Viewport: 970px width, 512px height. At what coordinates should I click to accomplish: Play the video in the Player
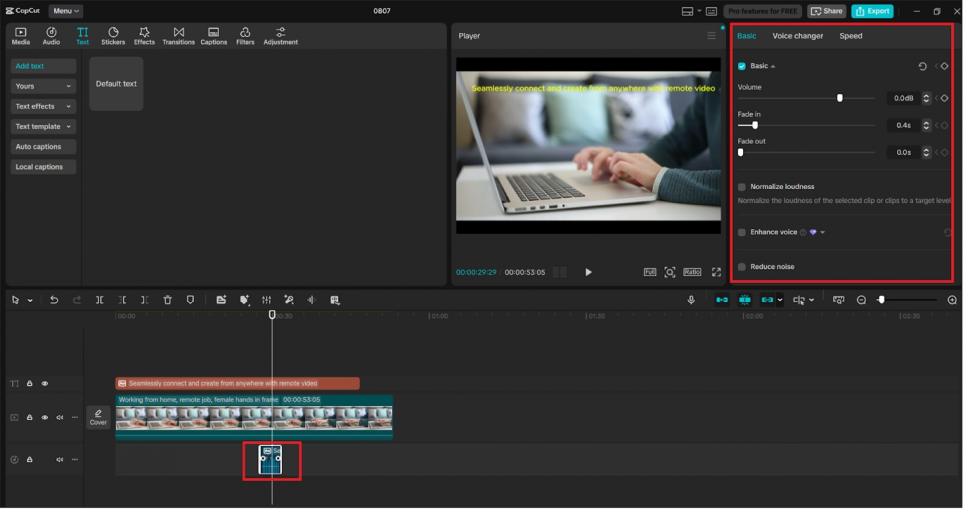click(x=588, y=272)
